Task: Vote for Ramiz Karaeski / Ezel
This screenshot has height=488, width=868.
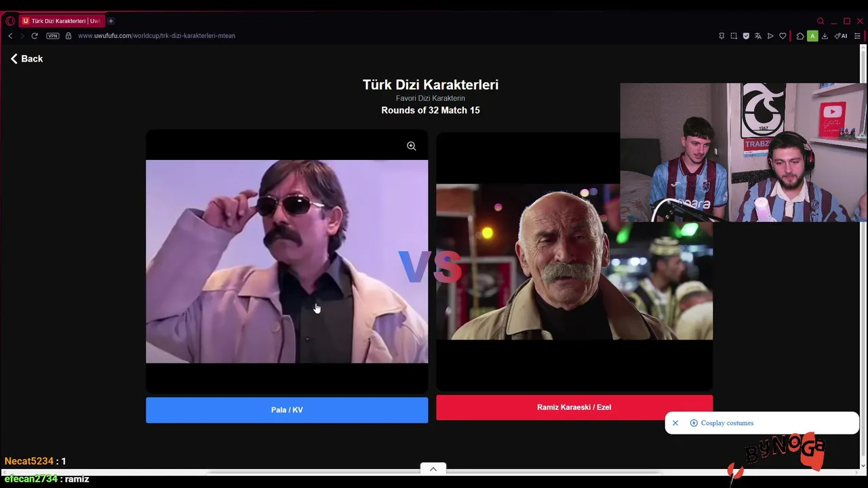Action: click(574, 407)
